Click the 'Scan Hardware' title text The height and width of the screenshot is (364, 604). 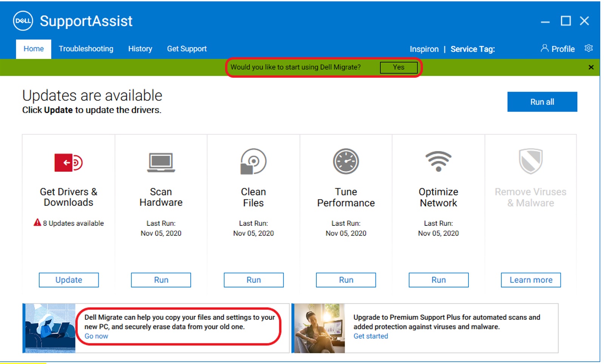[x=161, y=197]
